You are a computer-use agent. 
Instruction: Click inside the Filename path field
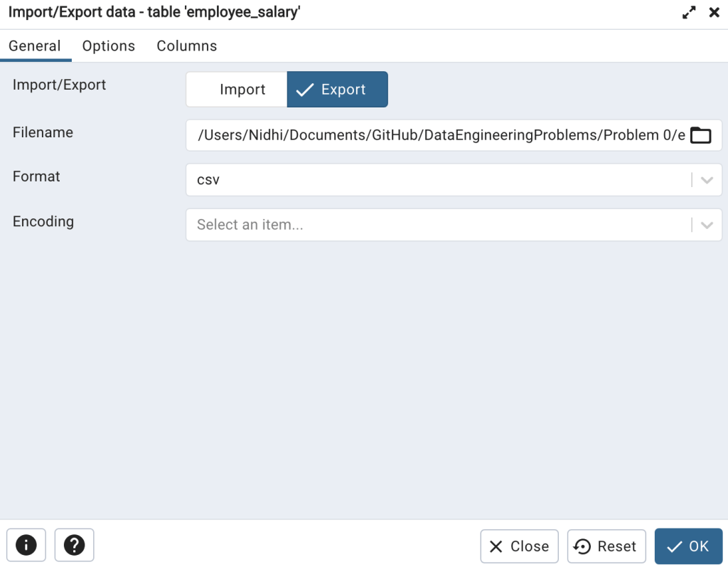point(437,135)
